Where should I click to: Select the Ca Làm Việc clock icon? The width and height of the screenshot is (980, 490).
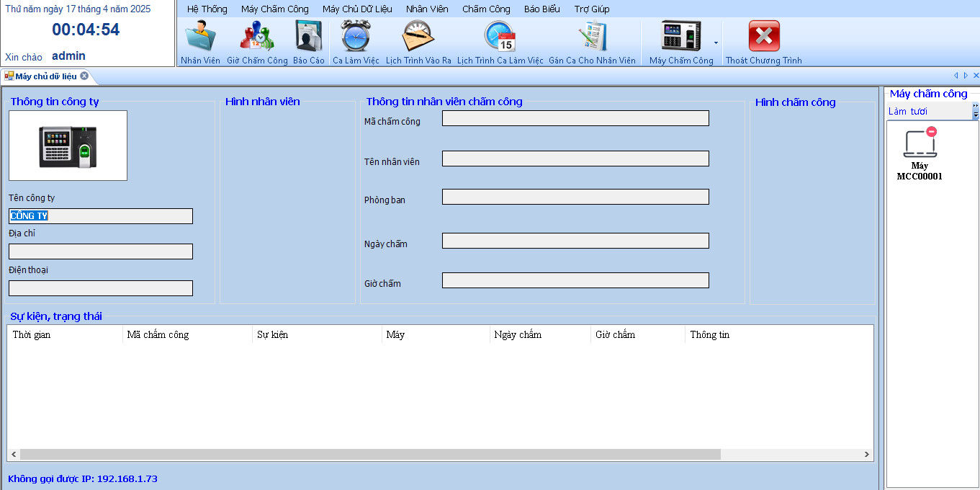click(x=356, y=37)
